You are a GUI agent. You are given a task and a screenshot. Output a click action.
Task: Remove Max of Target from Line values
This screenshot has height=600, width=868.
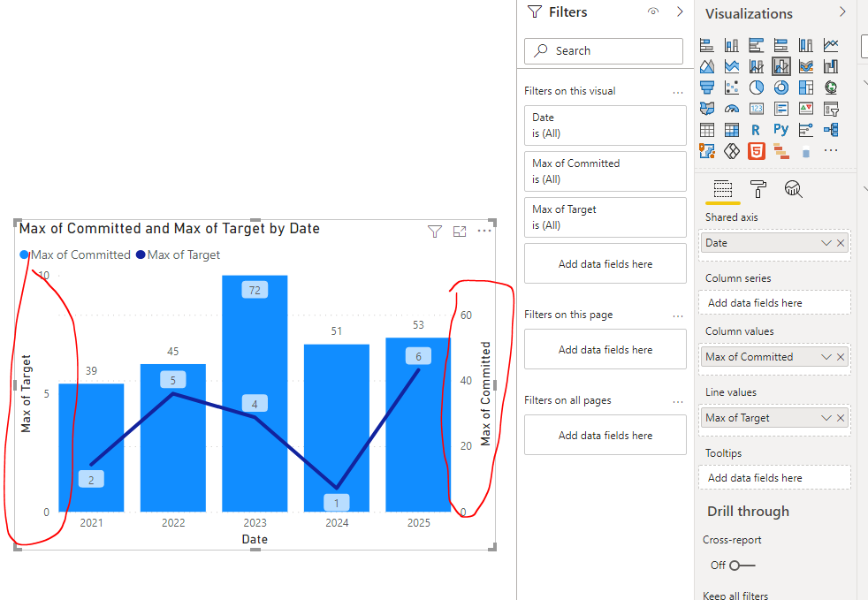coord(841,418)
